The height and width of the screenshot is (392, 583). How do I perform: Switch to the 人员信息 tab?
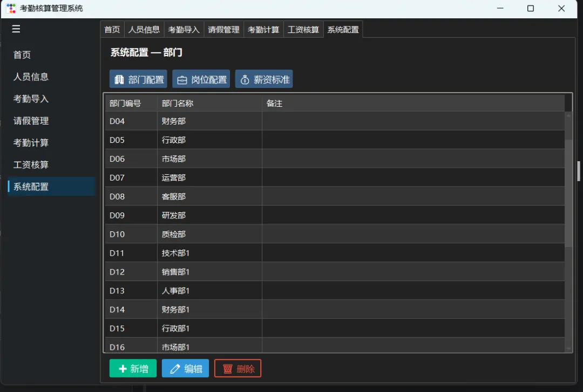(x=144, y=29)
